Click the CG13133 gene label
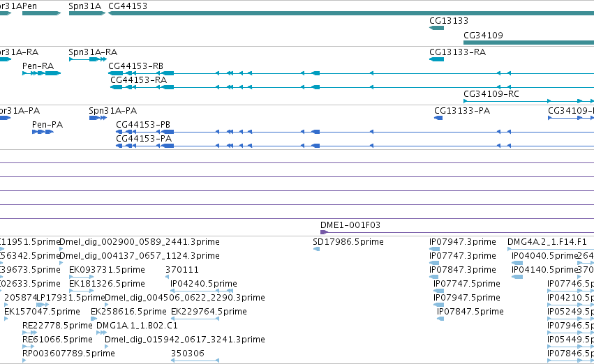This screenshot has height=364, width=594. coord(449,21)
